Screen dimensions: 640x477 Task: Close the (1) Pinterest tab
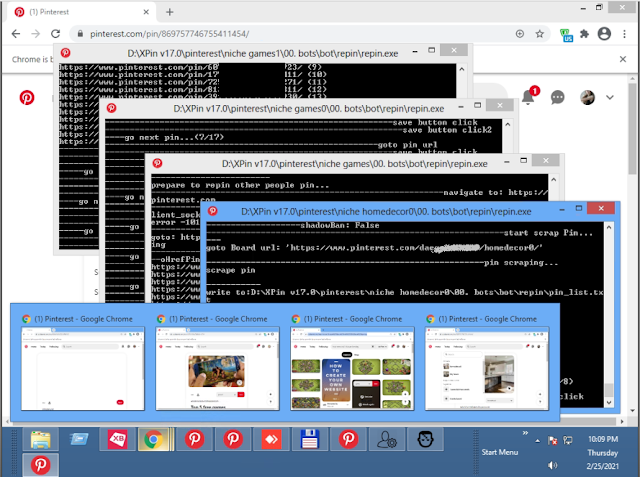pyautogui.click(x=146, y=12)
